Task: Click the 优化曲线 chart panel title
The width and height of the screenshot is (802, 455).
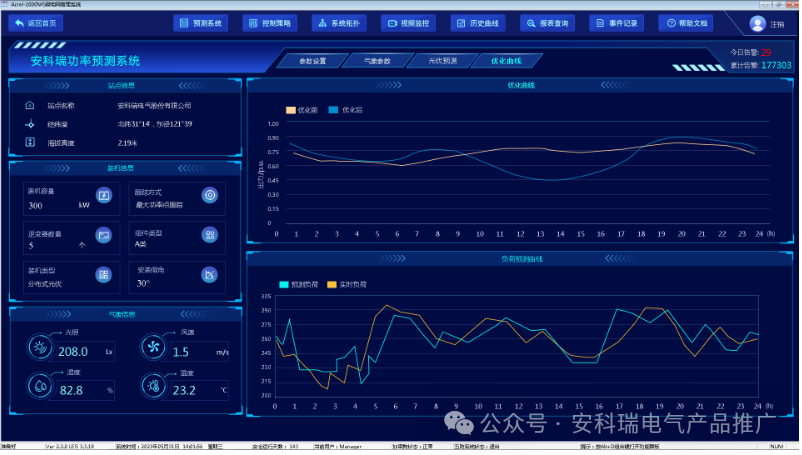Action: [521, 85]
